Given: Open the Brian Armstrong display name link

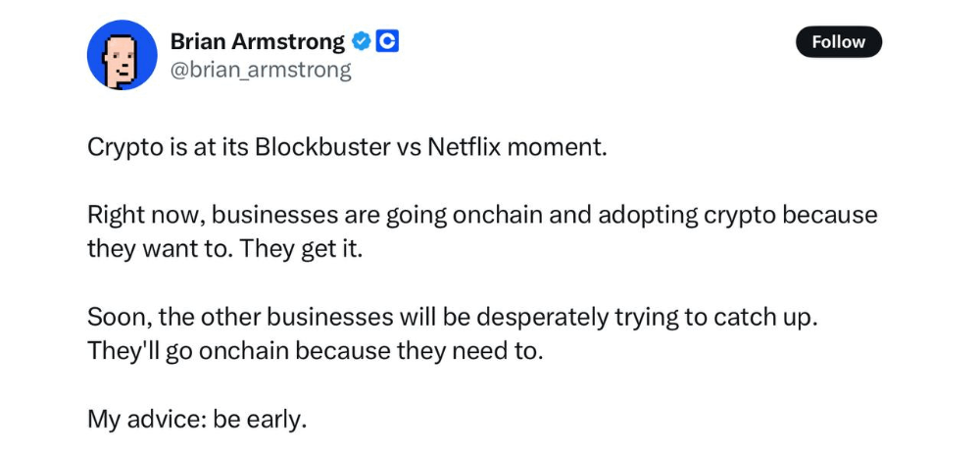Looking at the screenshot, I should tap(258, 42).
